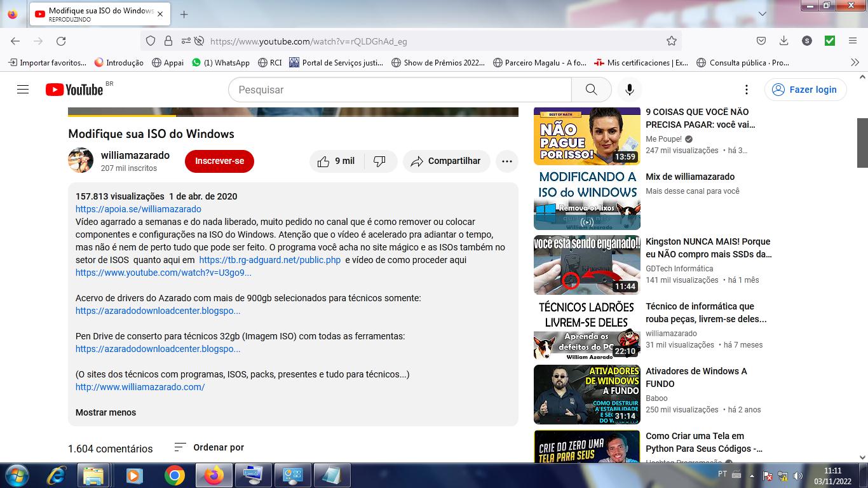
Task: Dislike the video with thumbs down
Action: [x=380, y=161]
